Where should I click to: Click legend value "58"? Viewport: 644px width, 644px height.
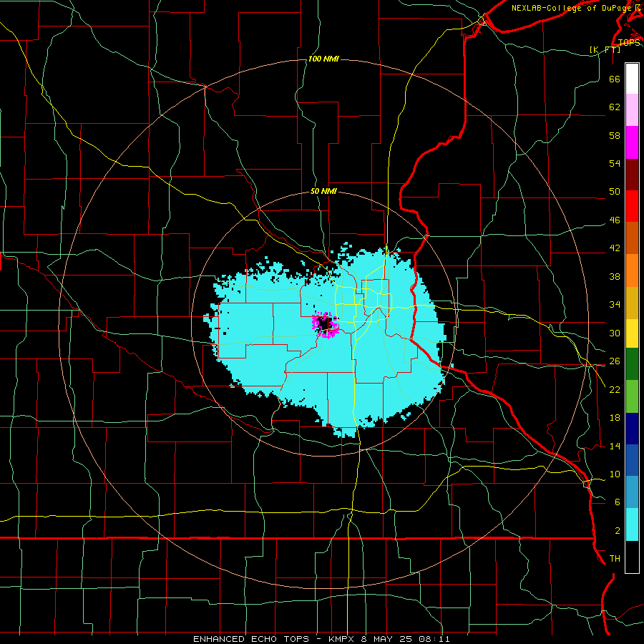[x=615, y=135]
